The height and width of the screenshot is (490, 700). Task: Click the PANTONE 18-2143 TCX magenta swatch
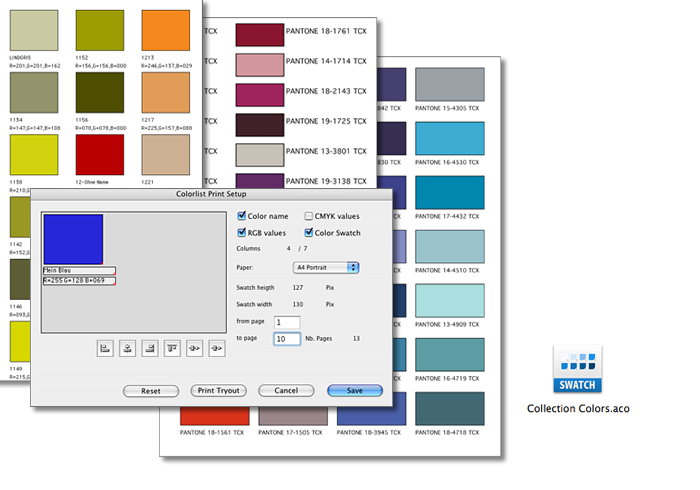click(x=260, y=95)
